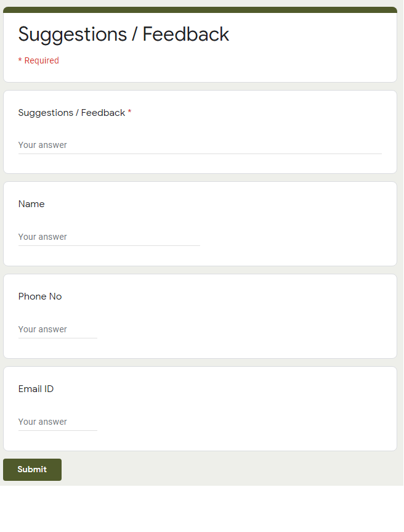Click the red asterisk beside the question label
The width and height of the screenshot is (404, 532).
coord(129,112)
